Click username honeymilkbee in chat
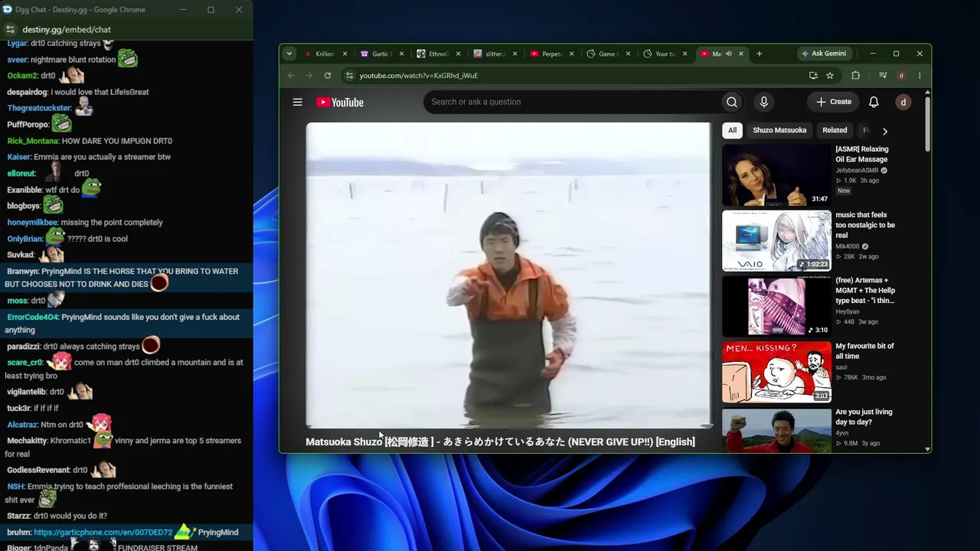Screen dimensions: 980x551 coord(31,223)
